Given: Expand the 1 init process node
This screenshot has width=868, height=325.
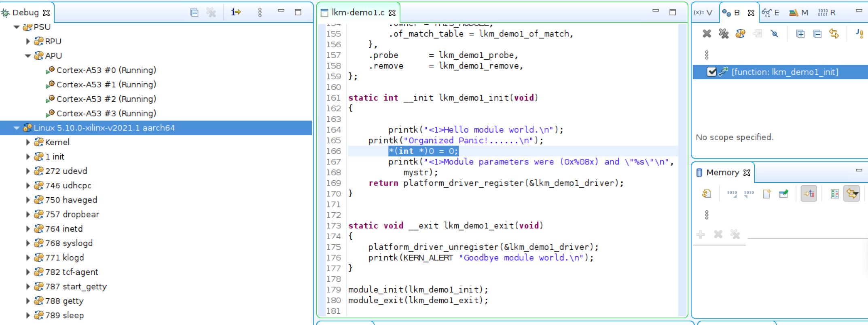Looking at the screenshot, I should coord(28,157).
